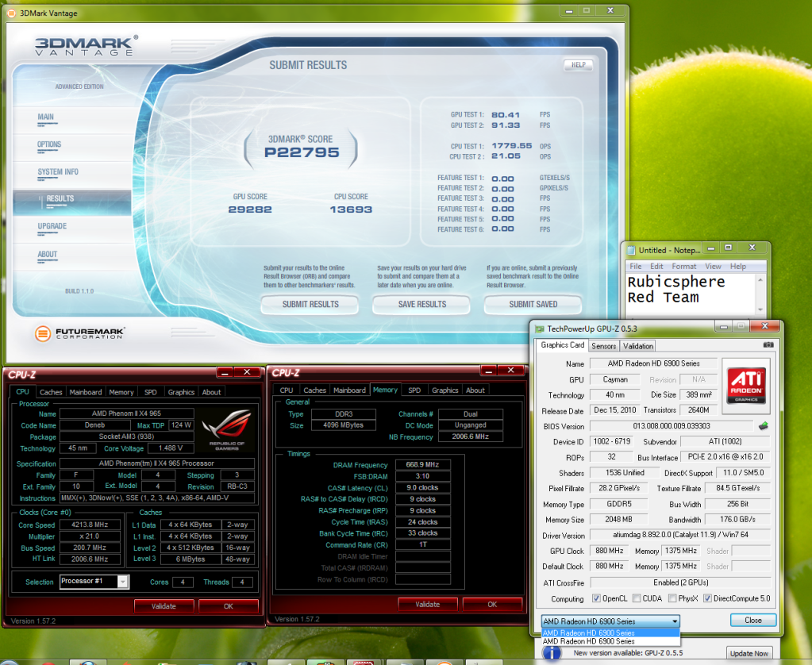The width and height of the screenshot is (812, 665).
Task: Open the About tab in the left CPU-Z window
Action: (211, 392)
